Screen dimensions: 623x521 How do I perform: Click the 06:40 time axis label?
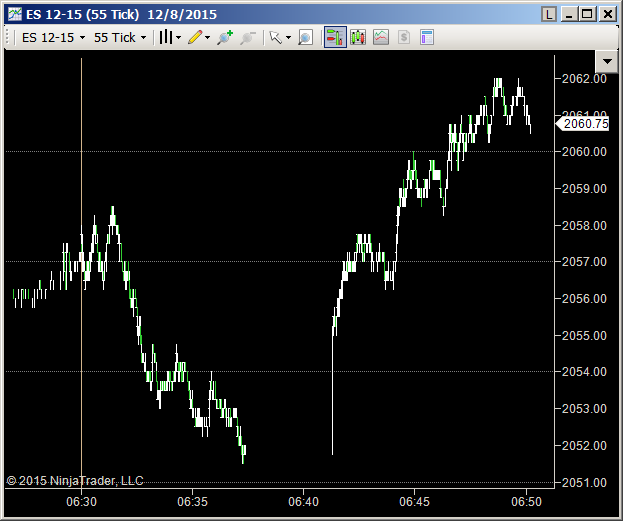point(304,502)
